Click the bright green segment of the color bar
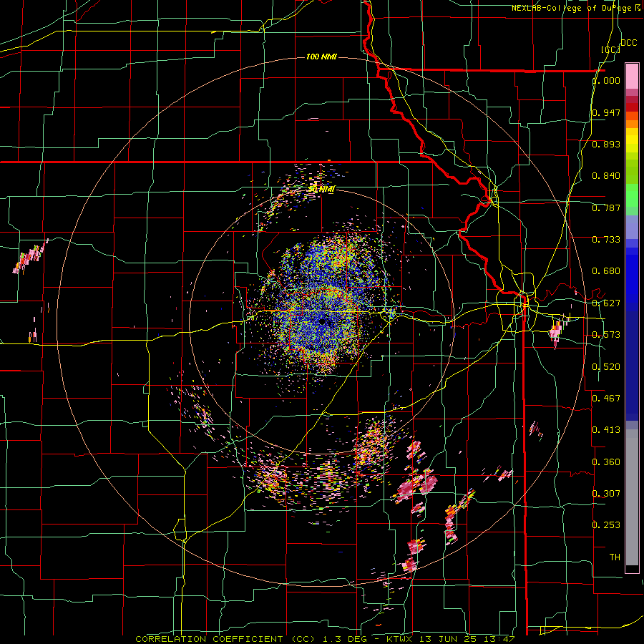The height and width of the screenshot is (644, 644). 632,195
